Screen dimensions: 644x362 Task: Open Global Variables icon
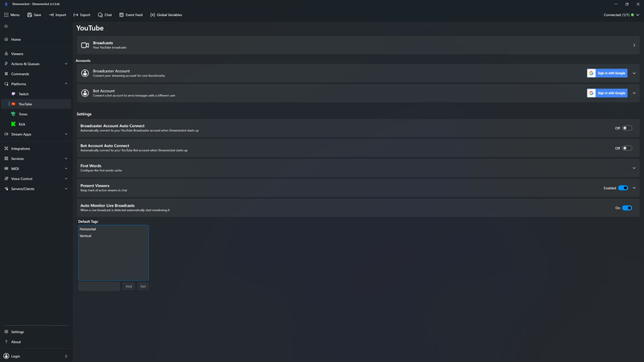[x=153, y=14]
